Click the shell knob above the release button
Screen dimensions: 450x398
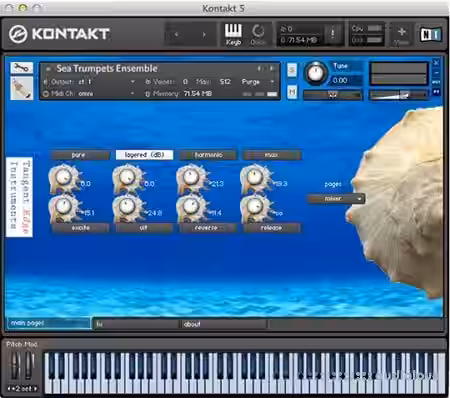[254, 207]
